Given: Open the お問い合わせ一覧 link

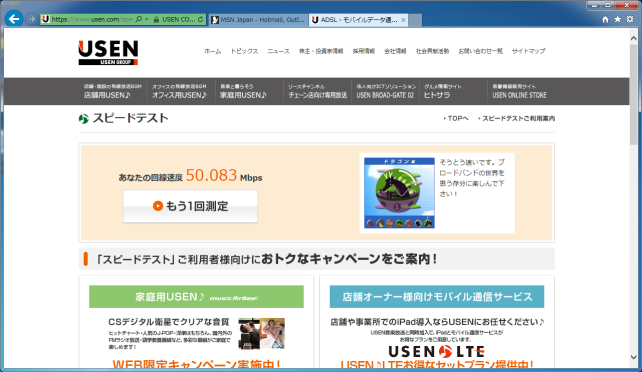Looking at the screenshot, I should 480,51.
